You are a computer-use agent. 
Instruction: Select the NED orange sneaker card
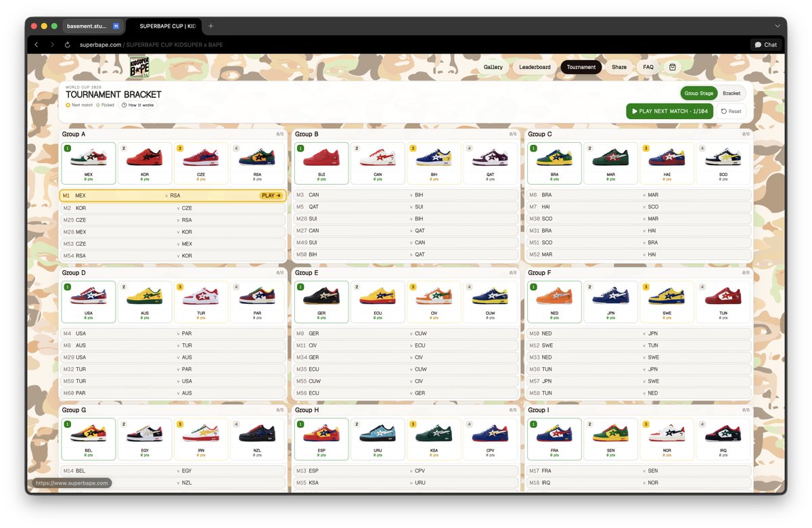[x=554, y=302]
